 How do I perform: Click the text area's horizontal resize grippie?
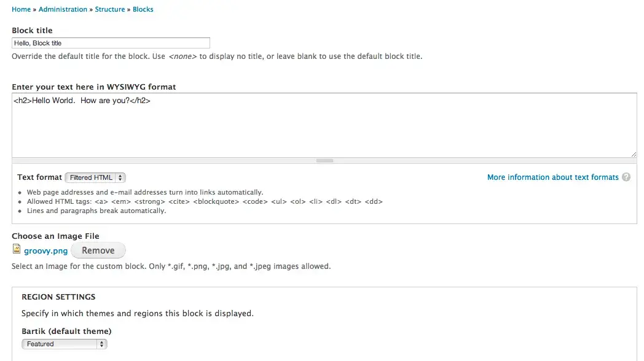tap(324, 160)
